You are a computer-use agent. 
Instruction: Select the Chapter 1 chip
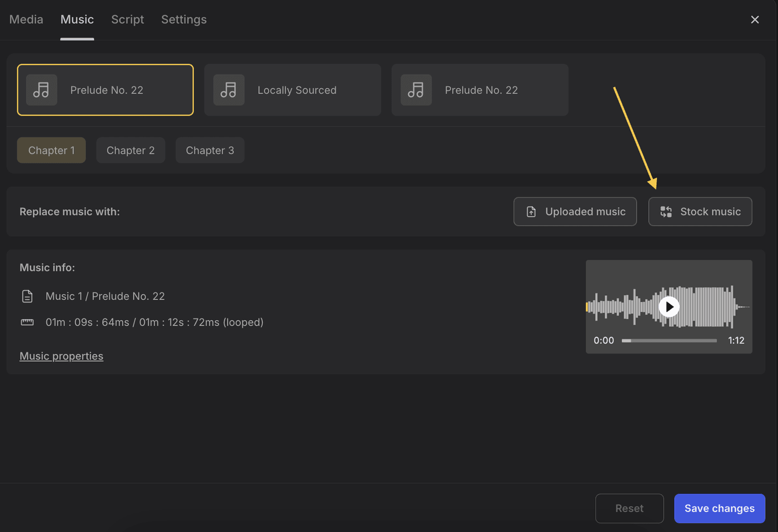click(x=51, y=151)
